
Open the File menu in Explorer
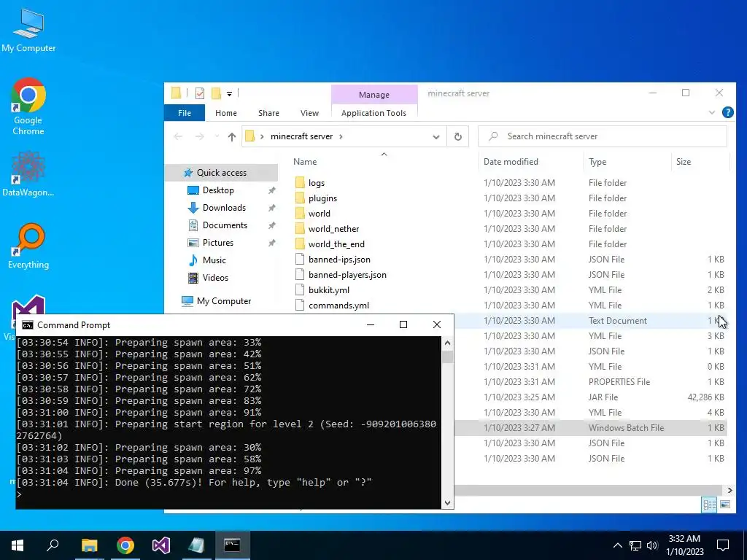click(x=185, y=113)
